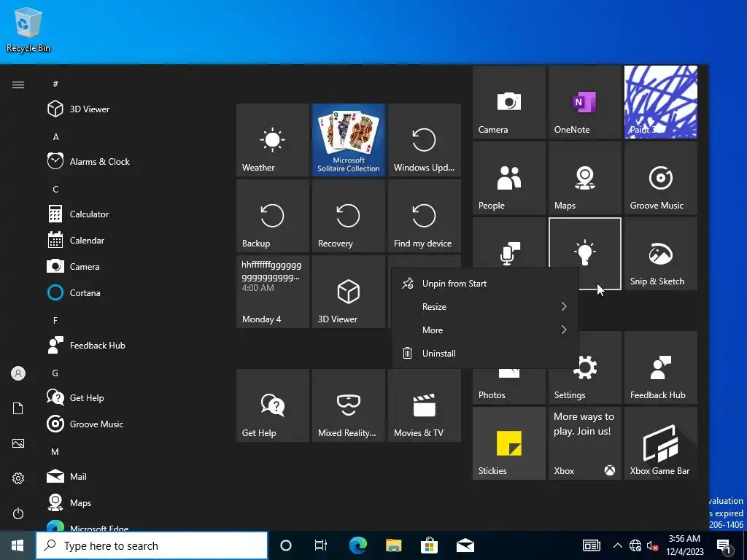
Task: Open the OneNote tile
Action: [585, 102]
